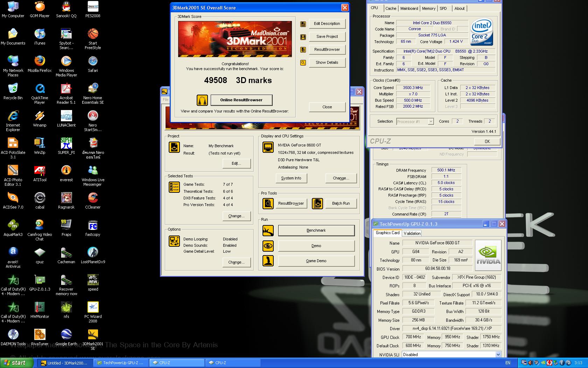Click the Core Speed value 3500.3 MHz
Image resolution: width=588 pixels, height=368 pixels.
click(413, 88)
